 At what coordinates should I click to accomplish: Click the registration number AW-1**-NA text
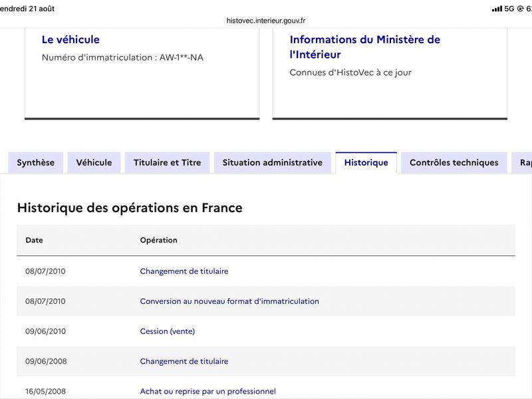182,57
